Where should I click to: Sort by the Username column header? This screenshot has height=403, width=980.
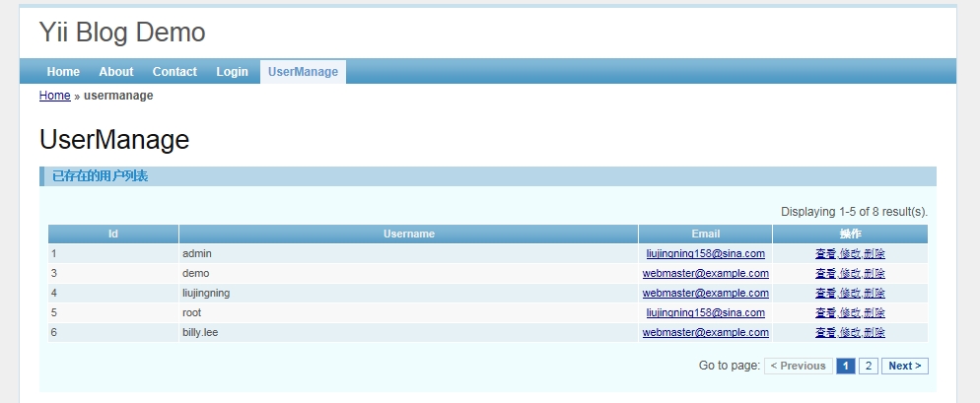coord(408,234)
